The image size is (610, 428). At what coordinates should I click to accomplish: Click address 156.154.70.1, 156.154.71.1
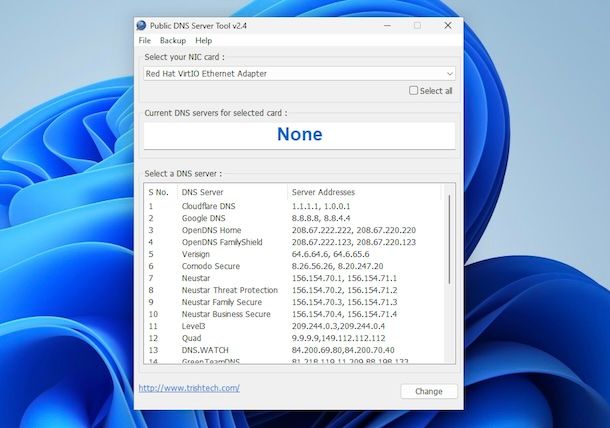(344, 279)
